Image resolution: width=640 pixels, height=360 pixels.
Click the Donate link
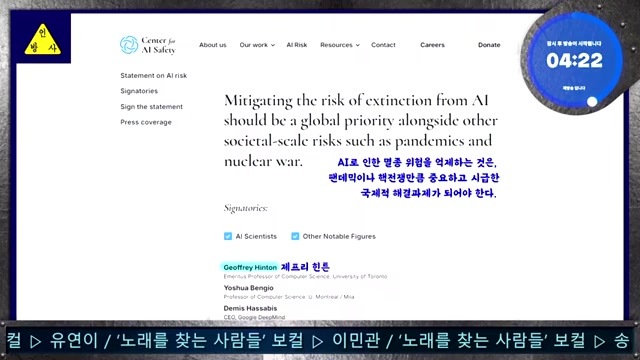pos(489,45)
